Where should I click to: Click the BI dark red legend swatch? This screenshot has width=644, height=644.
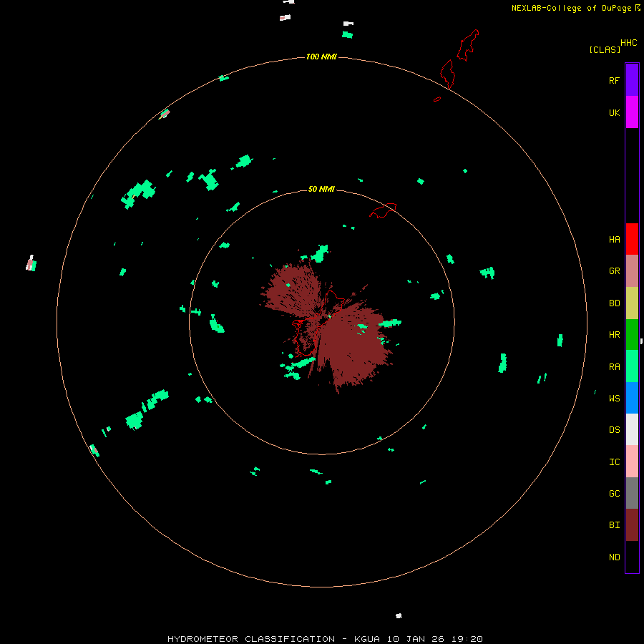pos(632,525)
